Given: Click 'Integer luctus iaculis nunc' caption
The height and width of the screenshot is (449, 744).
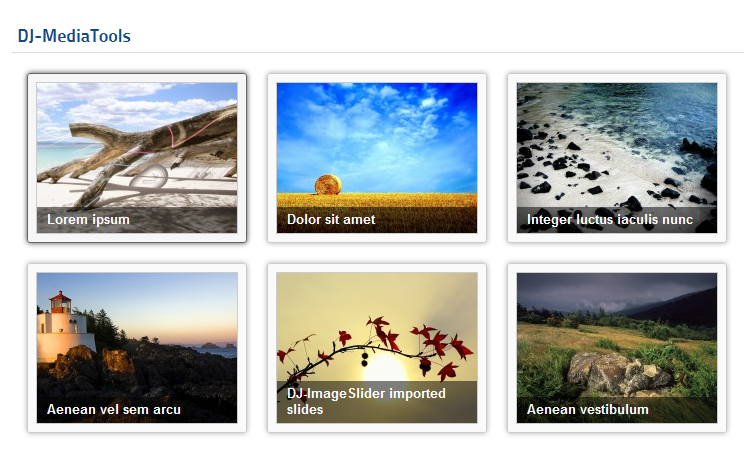Looking at the screenshot, I should (610, 220).
